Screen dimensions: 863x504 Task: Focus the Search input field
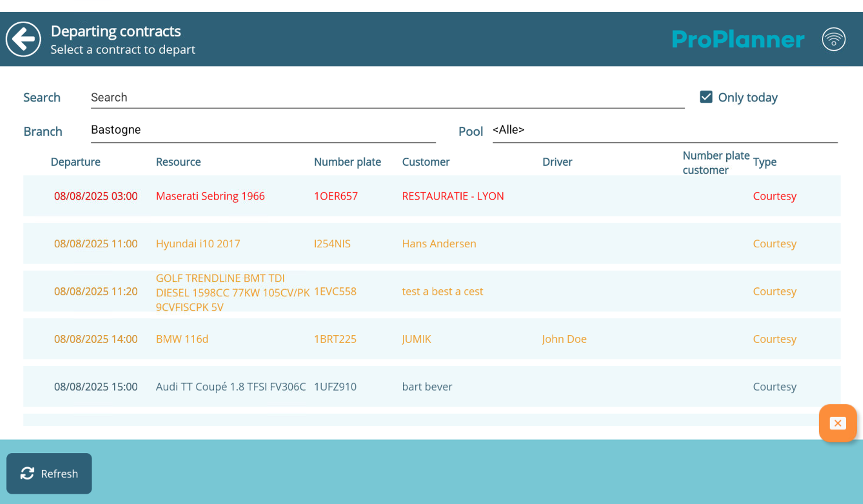click(x=387, y=97)
